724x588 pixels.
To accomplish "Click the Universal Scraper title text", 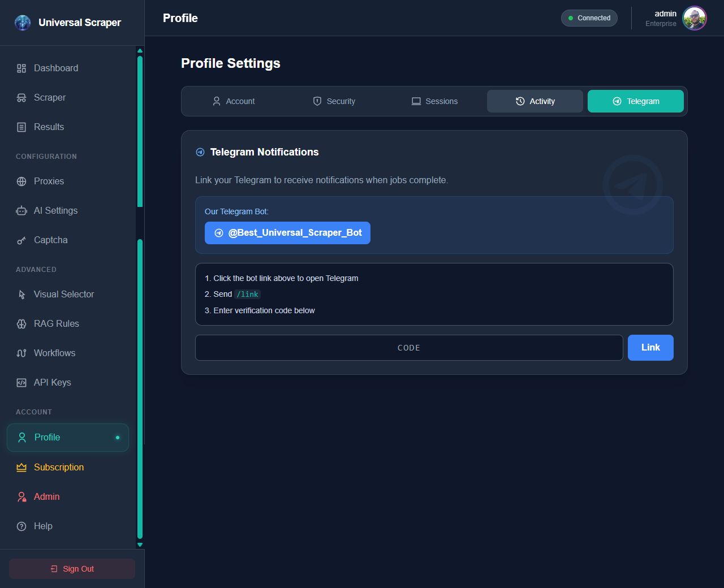I will point(80,23).
